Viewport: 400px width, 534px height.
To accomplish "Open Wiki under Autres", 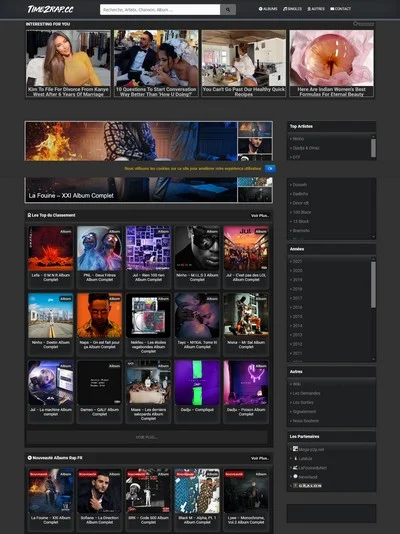I will [297, 384].
